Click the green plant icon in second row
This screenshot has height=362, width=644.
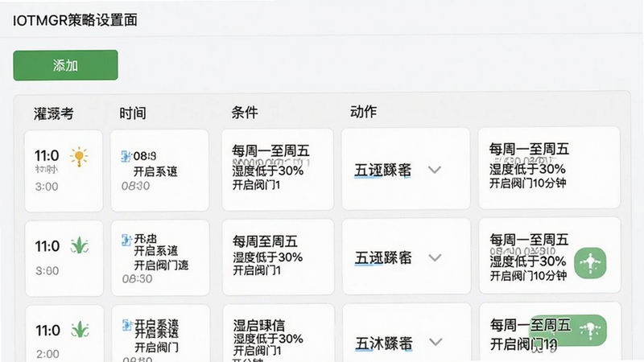click(79, 245)
